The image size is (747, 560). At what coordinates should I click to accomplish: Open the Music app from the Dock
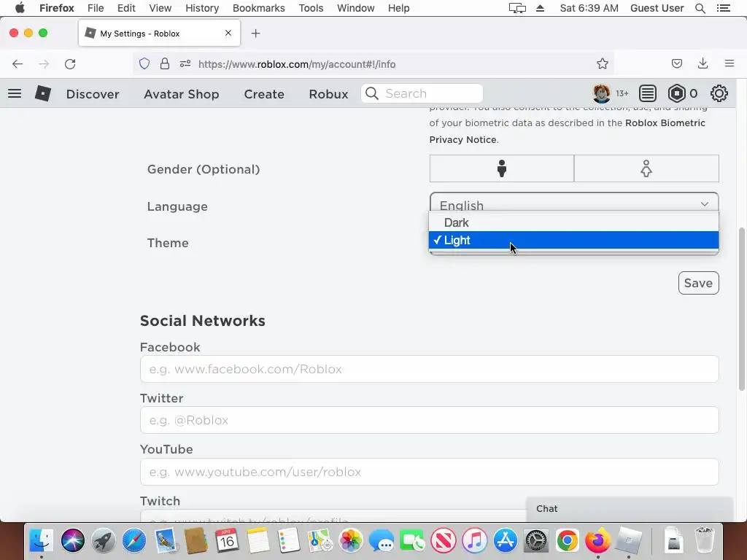(474, 541)
